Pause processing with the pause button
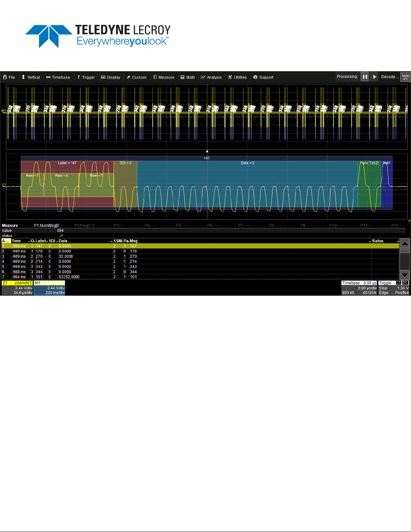Viewport: 411px width, 532px height. pyautogui.click(x=365, y=77)
